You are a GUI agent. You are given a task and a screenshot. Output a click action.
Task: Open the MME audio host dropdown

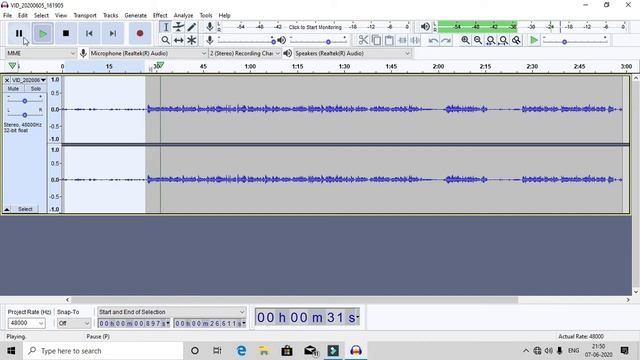(41, 53)
